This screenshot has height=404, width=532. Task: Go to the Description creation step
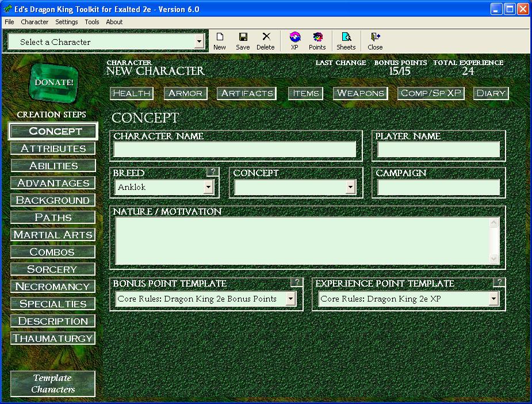coord(53,321)
